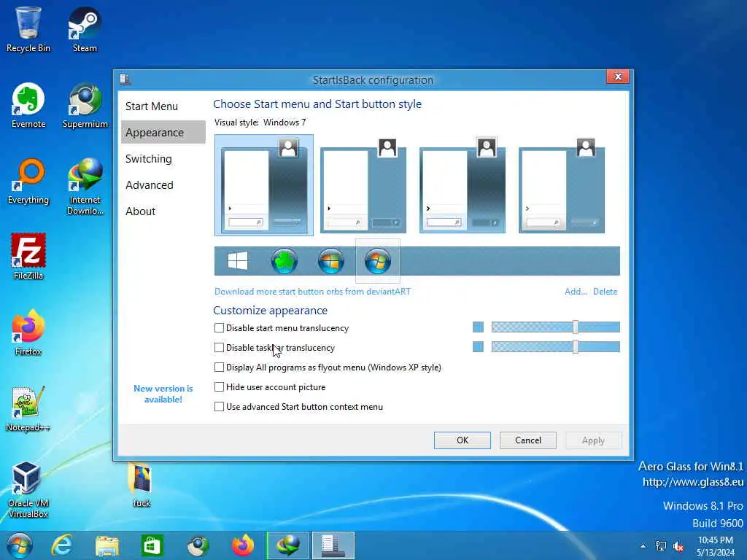
Task: Click the network tray icon
Action: click(661, 546)
